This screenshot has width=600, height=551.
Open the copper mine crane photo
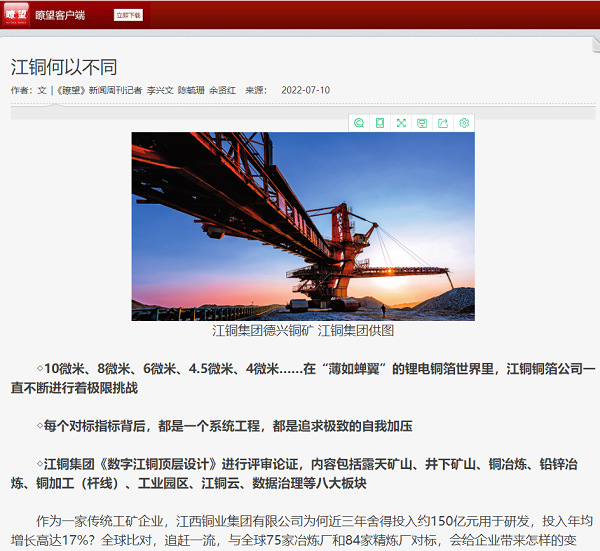click(x=303, y=225)
